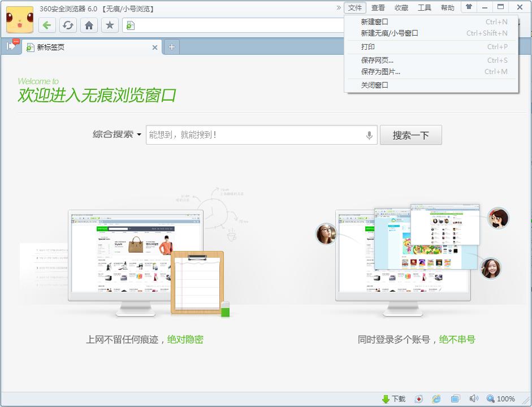
Task: Choose 新建窗口 from the menu
Action: (x=431, y=22)
